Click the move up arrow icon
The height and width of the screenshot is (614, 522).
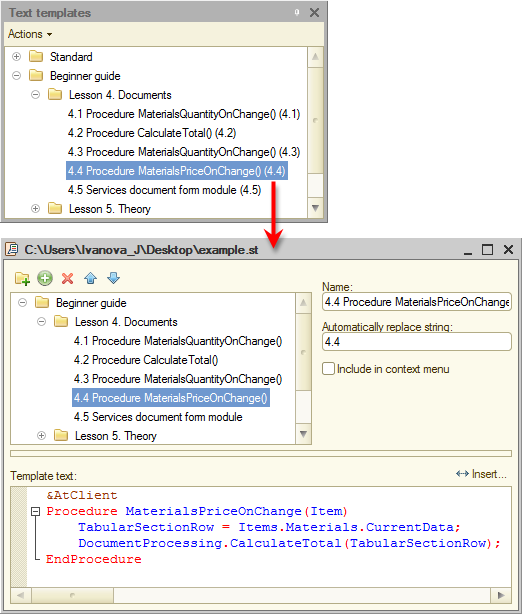click(x=90, y=278)
